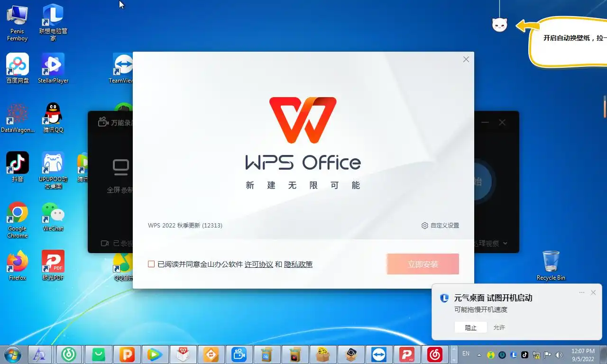Click the WPS 2022 秋季更新 (12313) version text
This screenshot has width=607, height=364.
coord(185,226)
